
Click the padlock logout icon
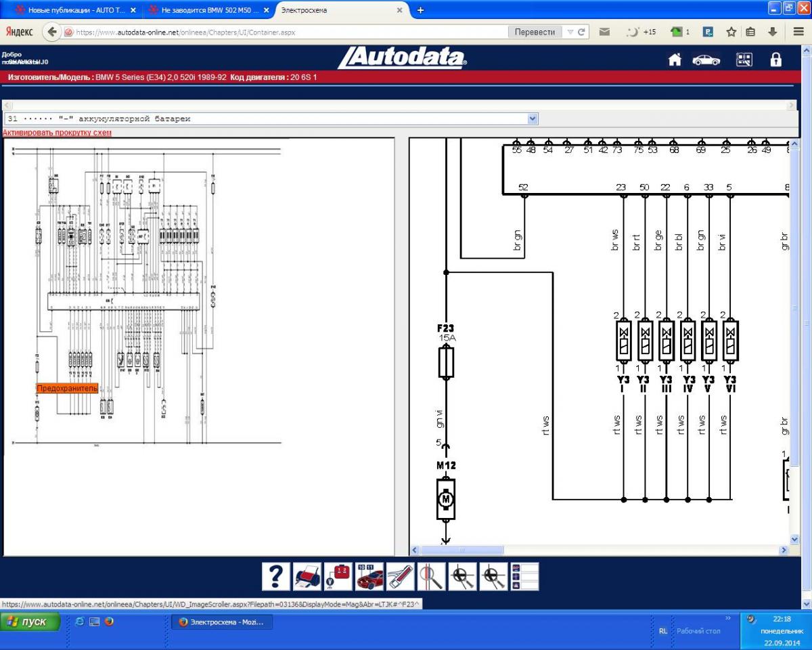coord(775,60)
